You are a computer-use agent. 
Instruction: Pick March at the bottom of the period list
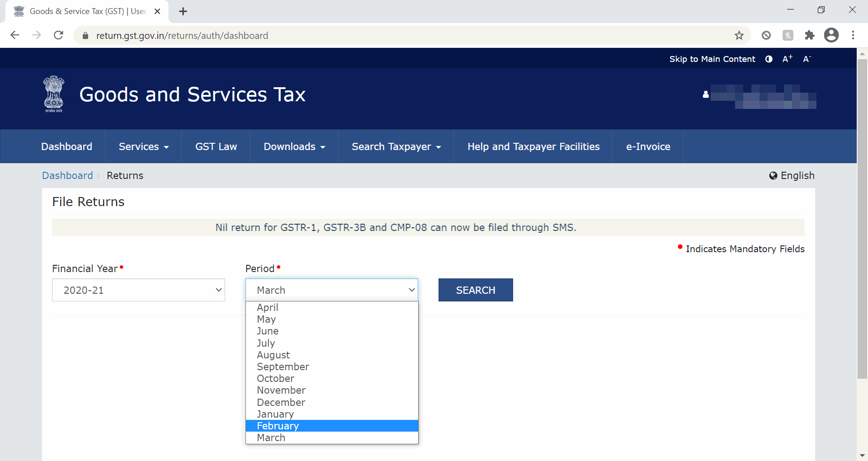pos(332,437)
